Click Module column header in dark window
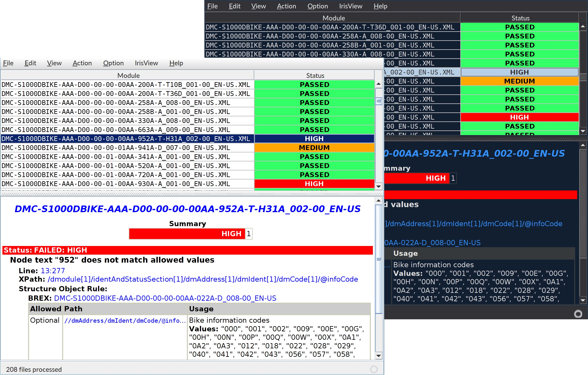The image size is (588, 375). [333, 18]
